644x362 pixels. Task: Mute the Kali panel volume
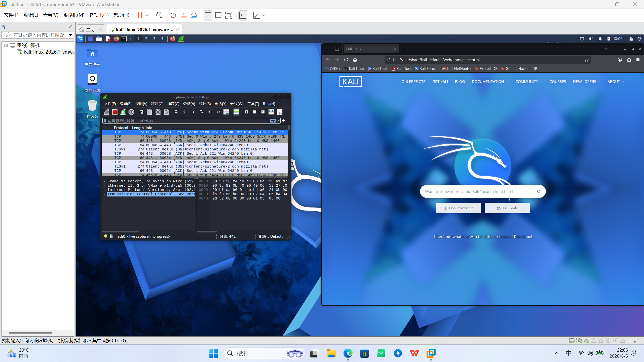591,39
